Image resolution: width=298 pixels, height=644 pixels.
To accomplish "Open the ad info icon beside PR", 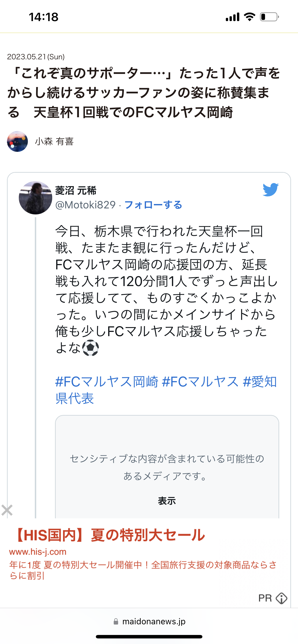I will 281,598.
